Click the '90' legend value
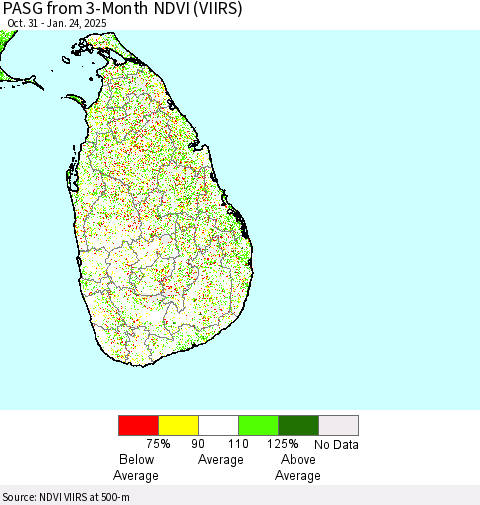Image resolution: width=480 pixels, height=505 pixels. click(x=198, y=444)
